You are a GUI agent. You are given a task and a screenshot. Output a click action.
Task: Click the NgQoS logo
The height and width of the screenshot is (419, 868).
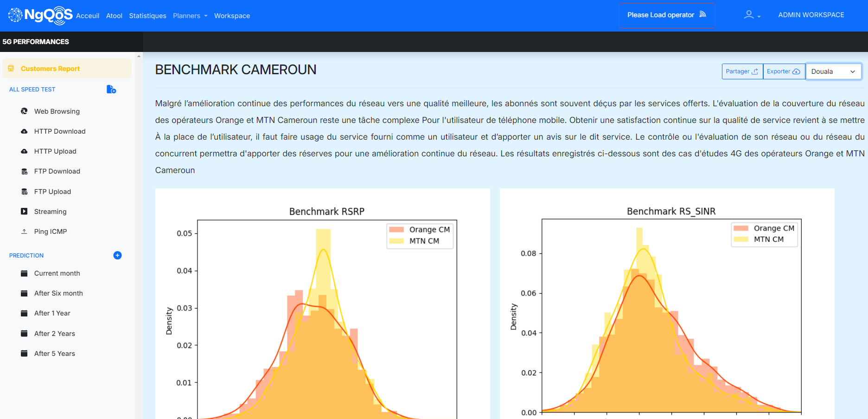40,15
